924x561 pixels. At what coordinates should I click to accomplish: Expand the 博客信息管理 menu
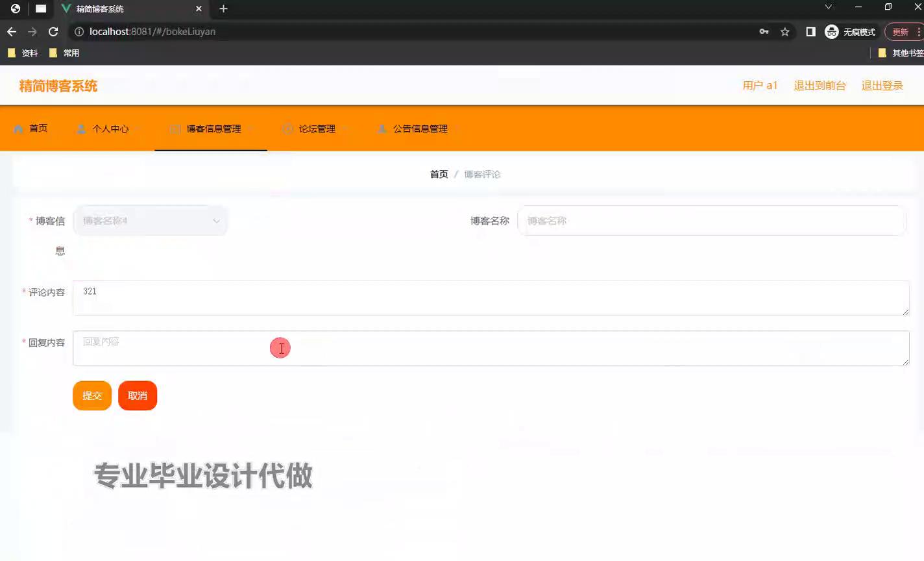click(x=211, y=129)
